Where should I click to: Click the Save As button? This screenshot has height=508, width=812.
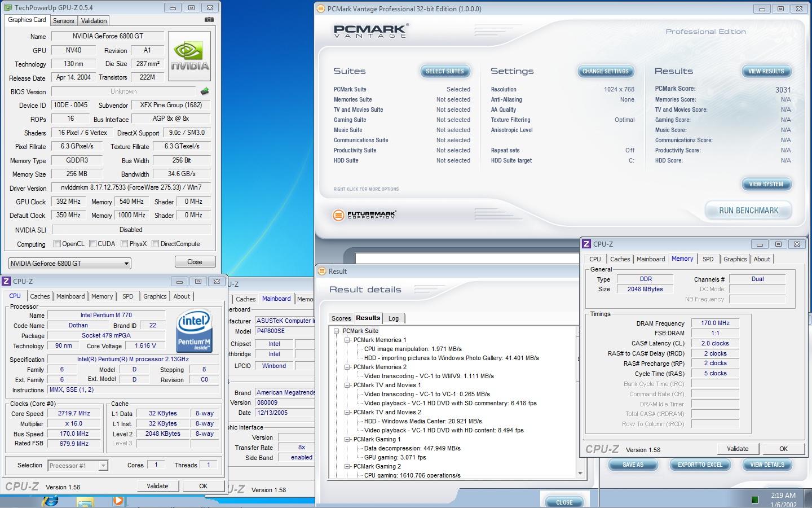pyautogui.click(x=633, y=465)
